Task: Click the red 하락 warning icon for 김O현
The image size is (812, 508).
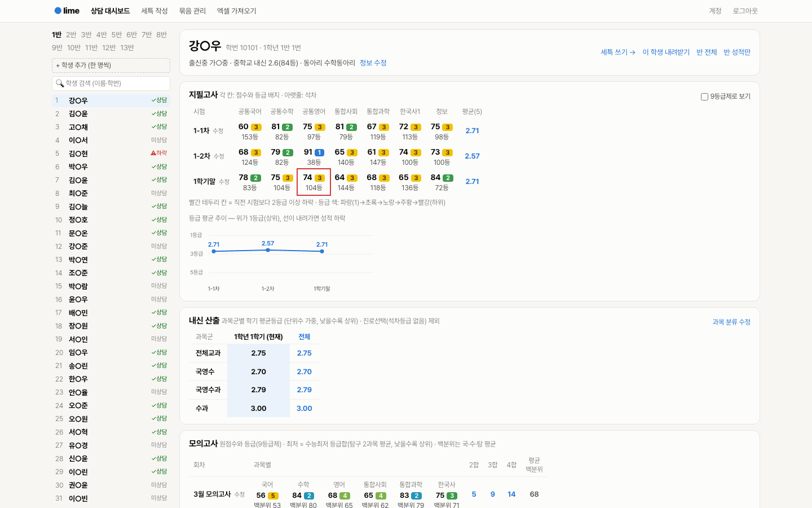Action: [153, 153]
